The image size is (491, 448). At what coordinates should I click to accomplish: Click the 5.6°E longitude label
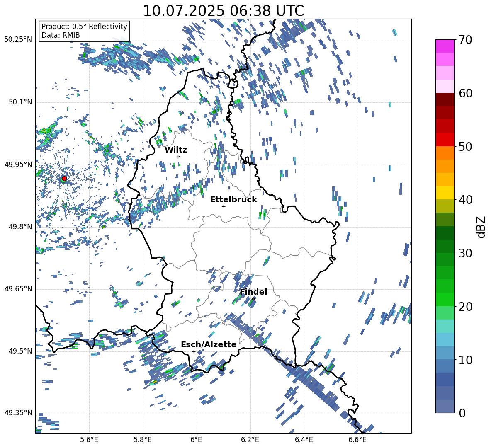tap(89, 440)
